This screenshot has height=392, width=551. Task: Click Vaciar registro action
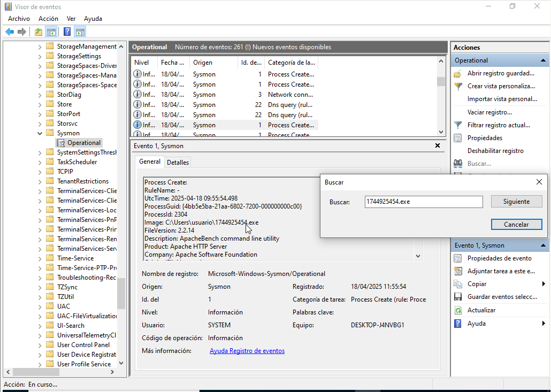(489, 112)
